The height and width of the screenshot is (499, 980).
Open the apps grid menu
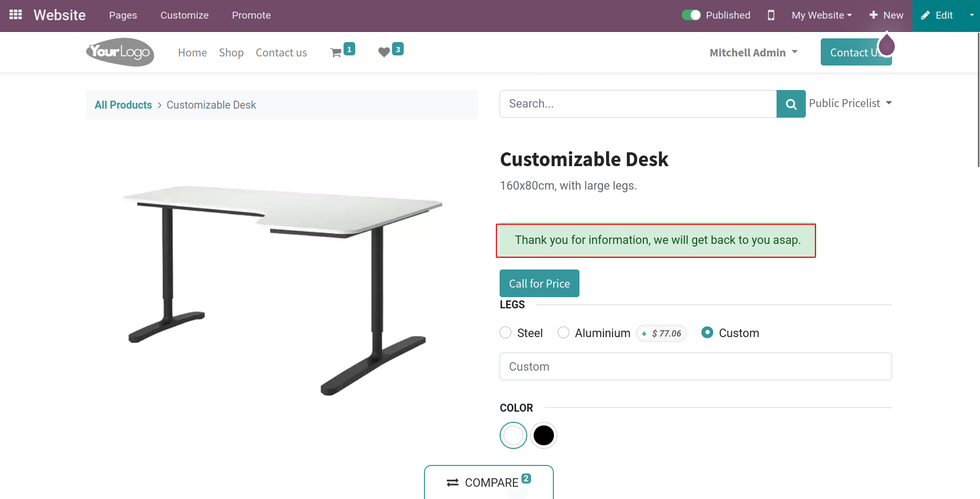pos(16,15)
